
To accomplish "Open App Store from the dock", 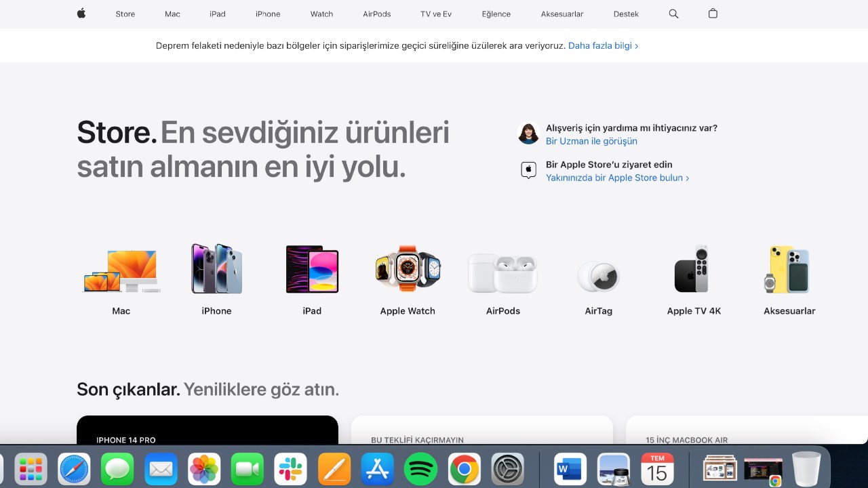I will (378, 469).
